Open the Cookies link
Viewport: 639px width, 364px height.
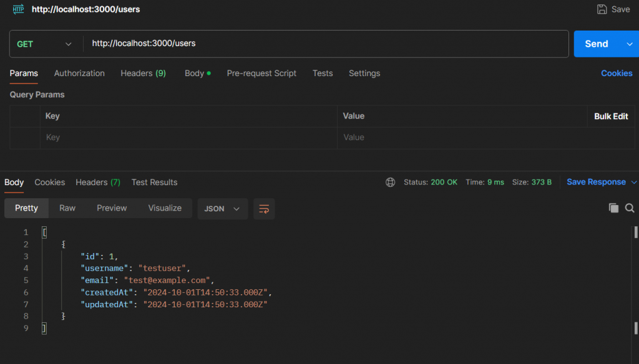click(617, 73)
